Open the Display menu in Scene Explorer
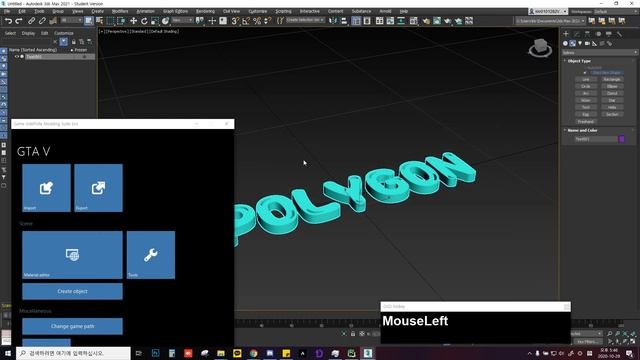 (28, 33)
